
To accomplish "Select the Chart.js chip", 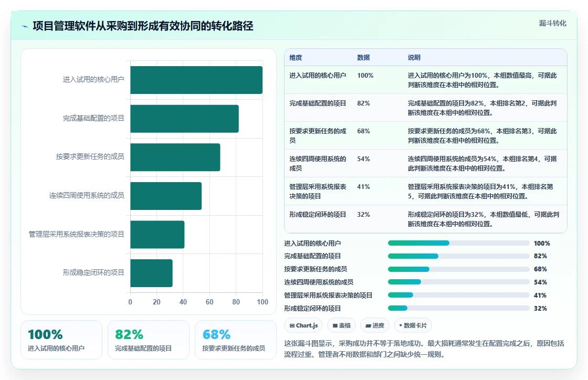I will [x=304, y=325].
